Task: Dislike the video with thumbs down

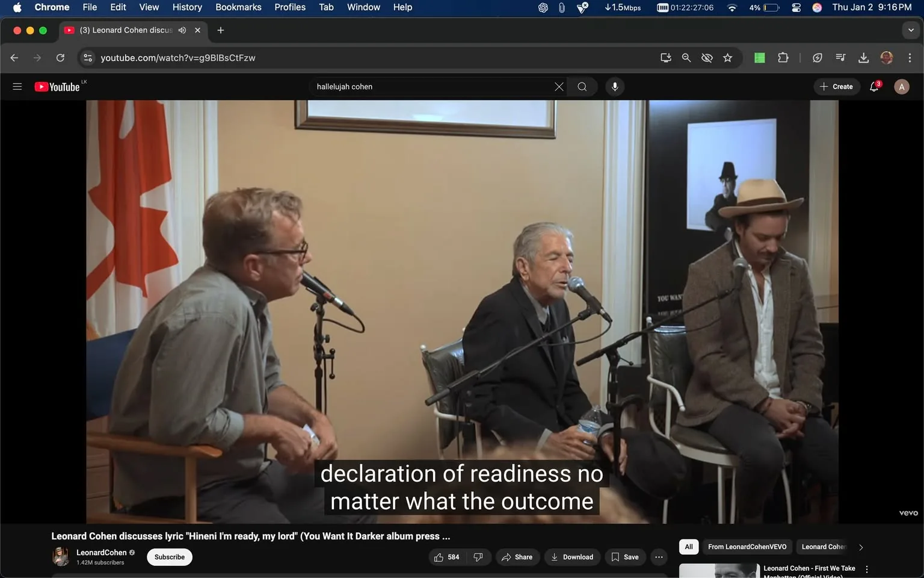Action: point(478,557)
